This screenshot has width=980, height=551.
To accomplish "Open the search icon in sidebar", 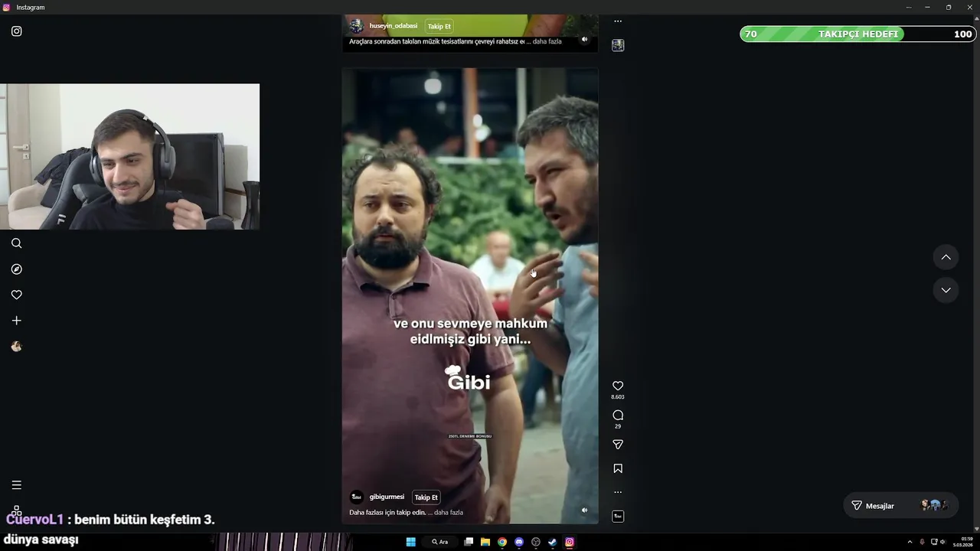I will pyautogui.click(x=17, y=243).
